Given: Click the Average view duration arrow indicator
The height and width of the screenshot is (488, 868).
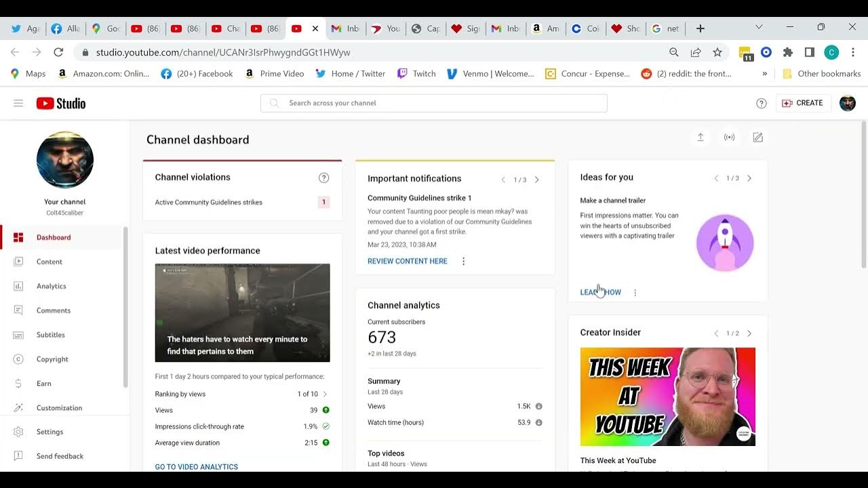Looking at the screenshot, I should [x=326, y=443].
